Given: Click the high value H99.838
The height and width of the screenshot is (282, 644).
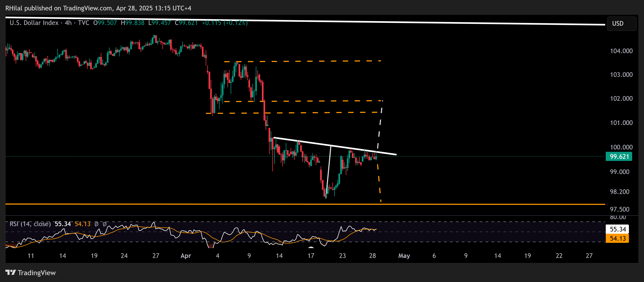Looking at the screenshot, I should click(133, 23).
